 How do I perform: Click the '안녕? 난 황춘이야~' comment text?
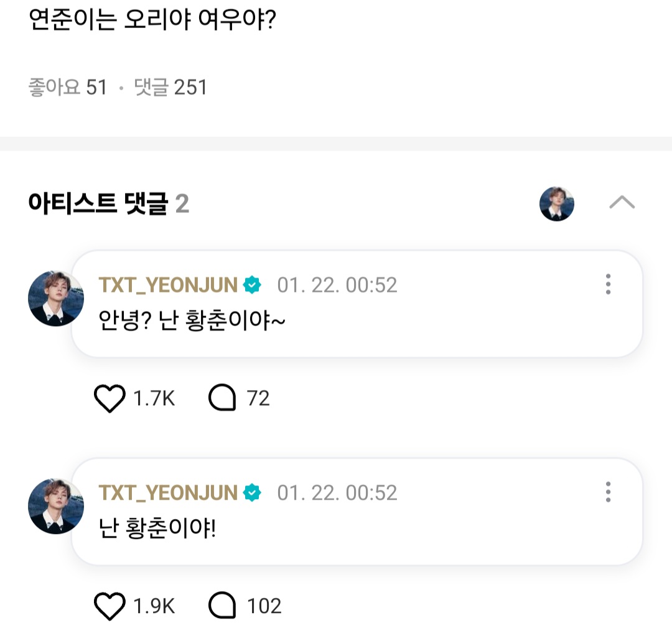[x=192, y=320]
